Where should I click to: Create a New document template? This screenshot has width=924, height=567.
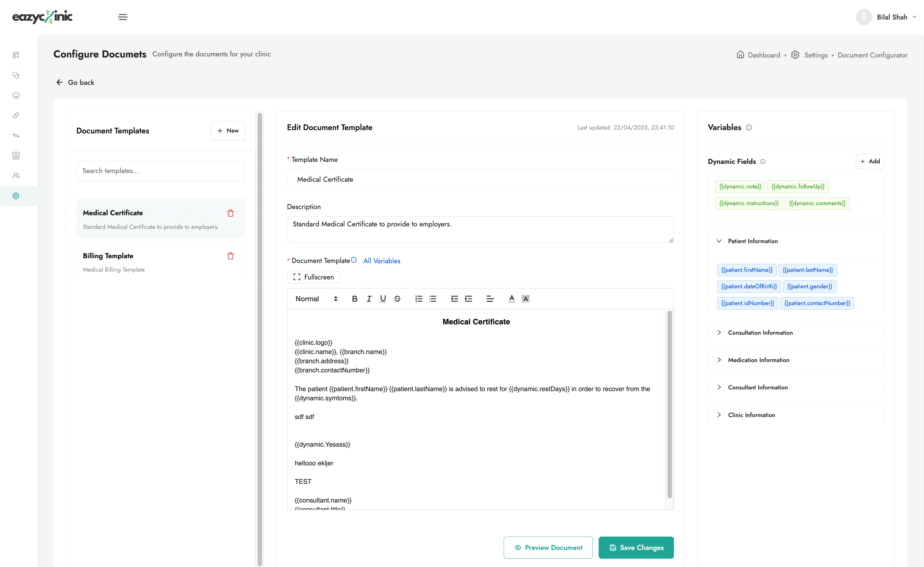tap(228, 131)
